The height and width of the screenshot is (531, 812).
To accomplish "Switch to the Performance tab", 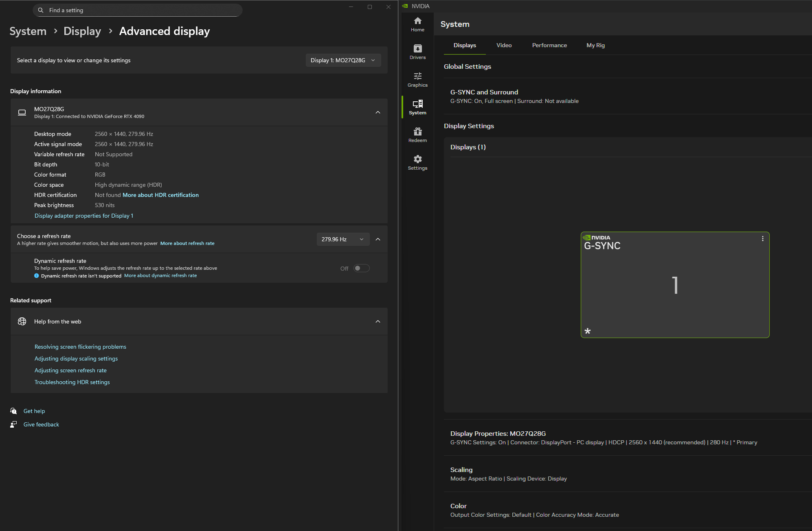I will (x=549, y=45).
